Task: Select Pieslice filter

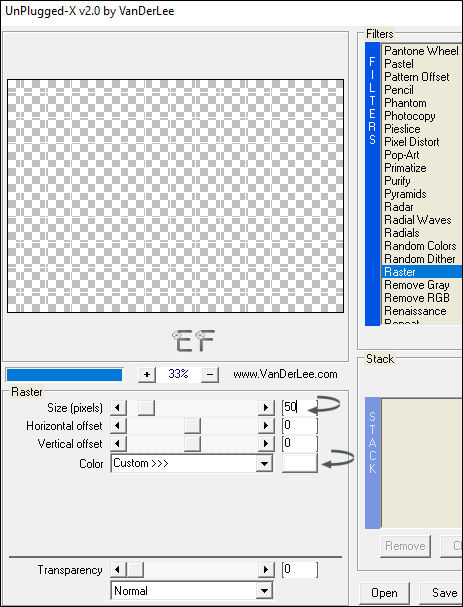Action: [421, 129]
